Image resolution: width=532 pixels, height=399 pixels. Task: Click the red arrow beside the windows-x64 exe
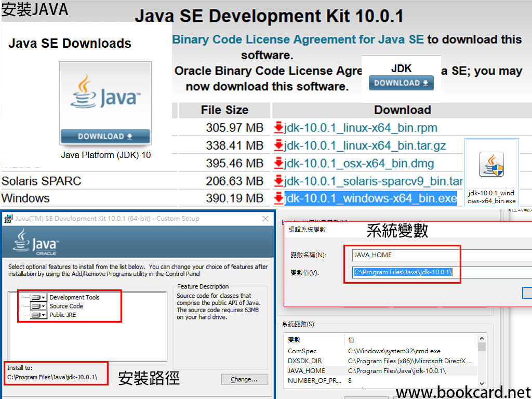(x=278, y=198)
